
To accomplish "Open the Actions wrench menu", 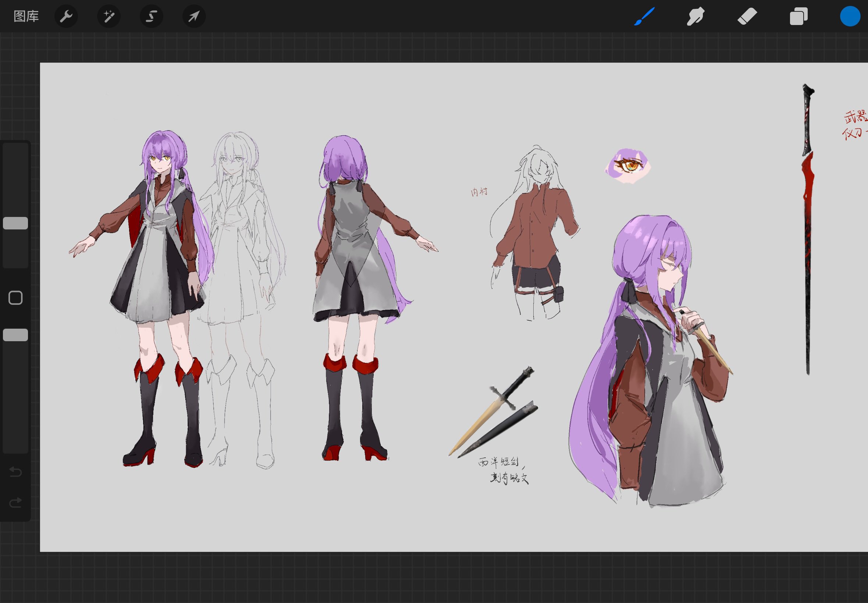I will coord(66,16).
